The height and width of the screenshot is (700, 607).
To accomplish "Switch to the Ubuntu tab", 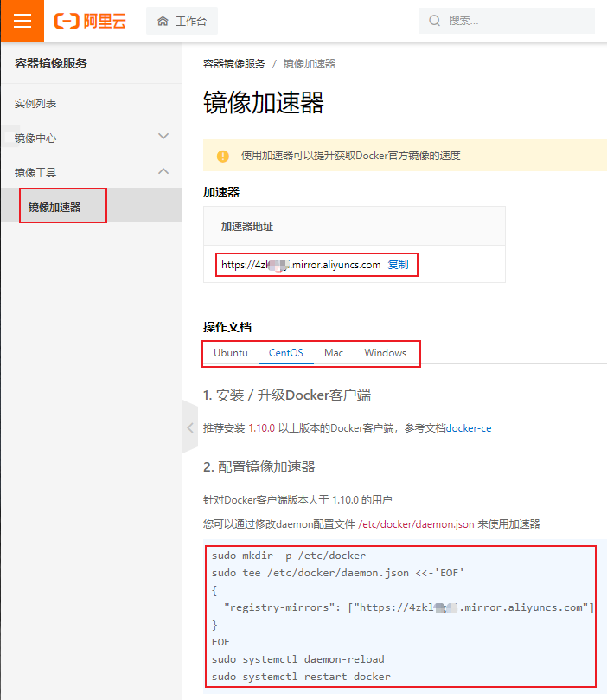I will (x=231, y=353).
